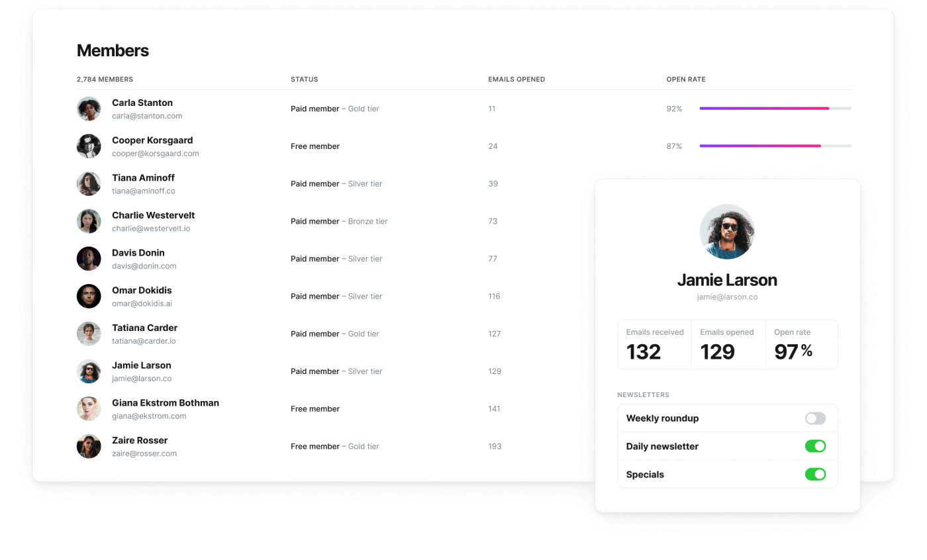Click Zaire Rosser's avatar photo
This screenshot has height=560, width=927.
[89, 446]
